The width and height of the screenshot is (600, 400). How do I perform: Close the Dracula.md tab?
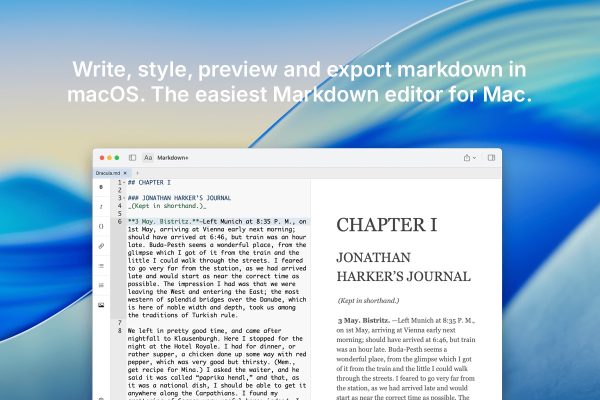(x=125, y=173)
